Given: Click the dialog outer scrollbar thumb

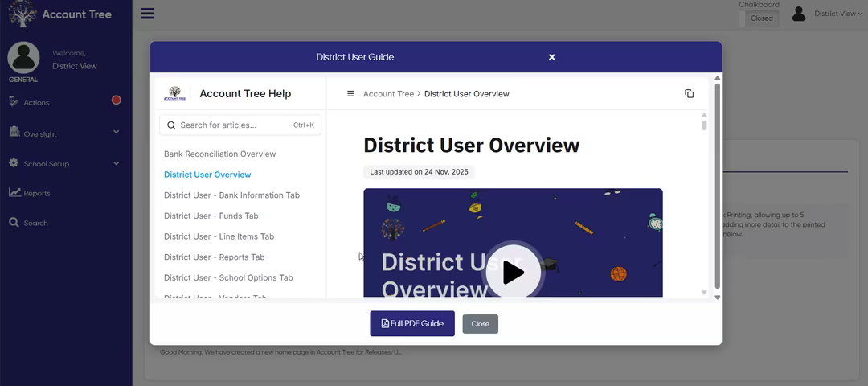Looking at the screenshot, I should 718,186.
